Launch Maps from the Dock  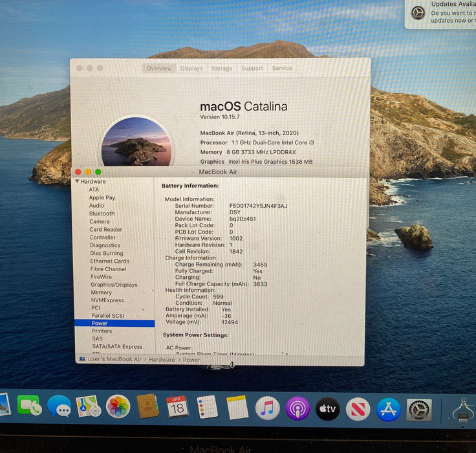[88, 406]
